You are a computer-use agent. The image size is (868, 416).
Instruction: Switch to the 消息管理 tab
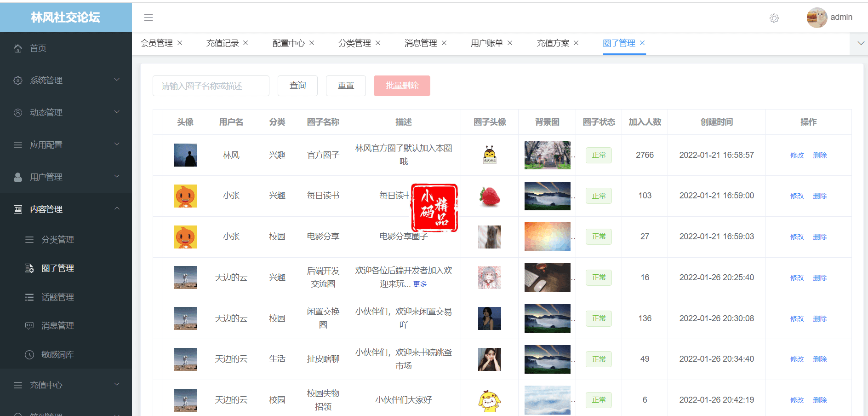coord(421,43)
